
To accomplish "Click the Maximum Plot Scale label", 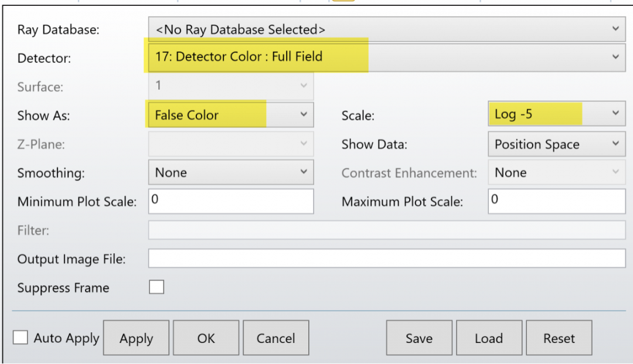I will coord(402,202).
